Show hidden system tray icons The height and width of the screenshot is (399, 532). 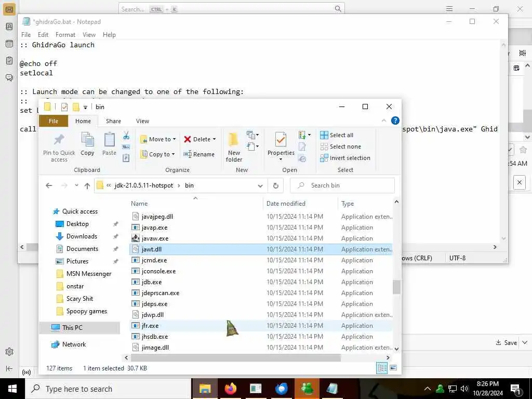[427, 389]
